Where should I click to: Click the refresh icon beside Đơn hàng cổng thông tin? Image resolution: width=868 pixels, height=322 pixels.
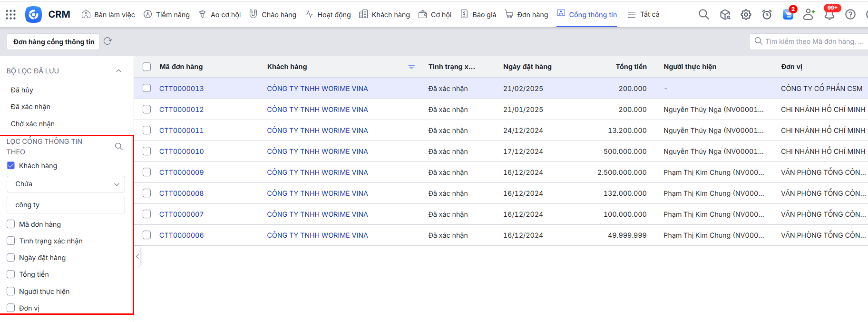point(107,41)
